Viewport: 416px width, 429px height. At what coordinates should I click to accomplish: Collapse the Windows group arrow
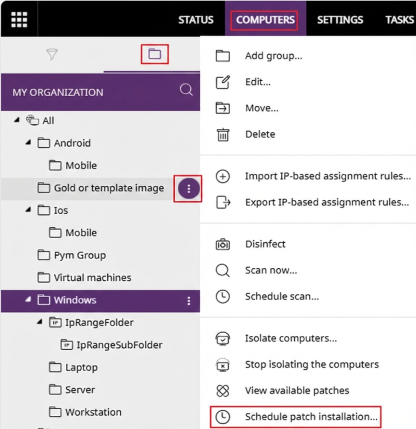point(28,300)
